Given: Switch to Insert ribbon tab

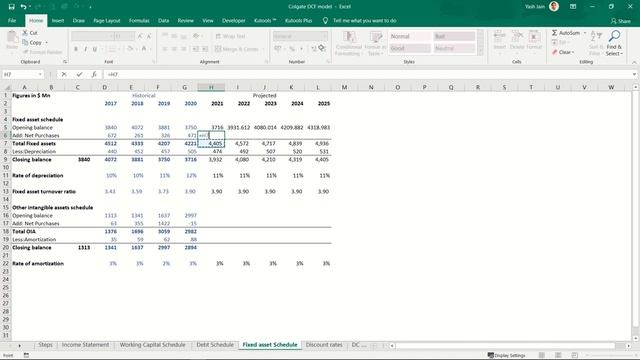Looking at the screenshot, I should coord(58,20).
